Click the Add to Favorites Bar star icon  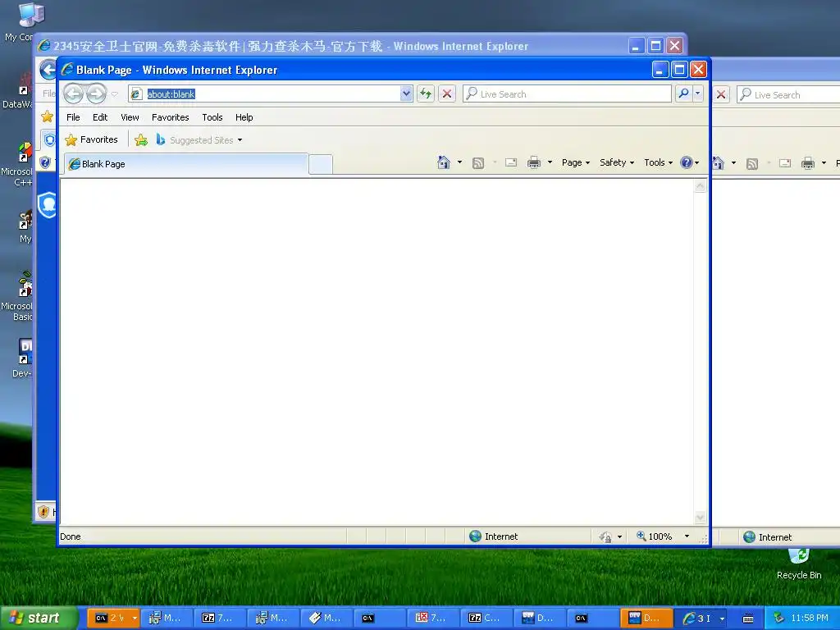point(141,140)
